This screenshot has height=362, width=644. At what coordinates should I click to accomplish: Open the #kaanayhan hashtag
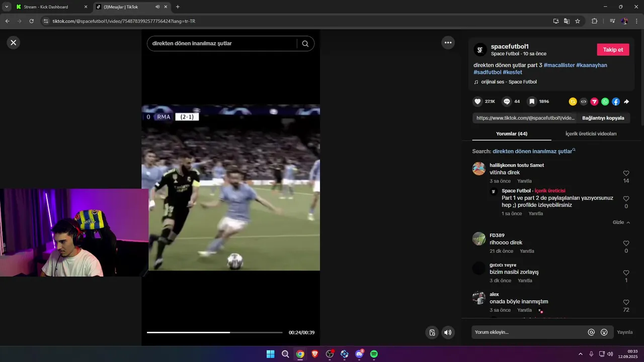[x=592, y=65]
